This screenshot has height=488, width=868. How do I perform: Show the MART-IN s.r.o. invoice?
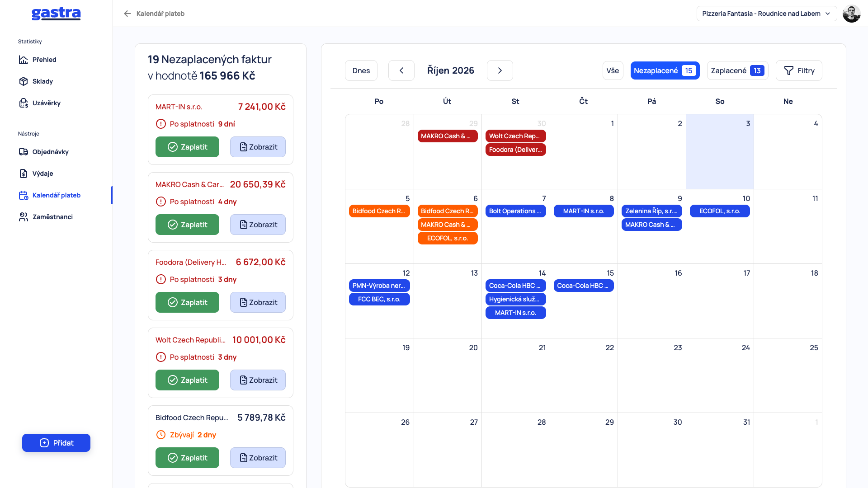[x=258, y=147]
